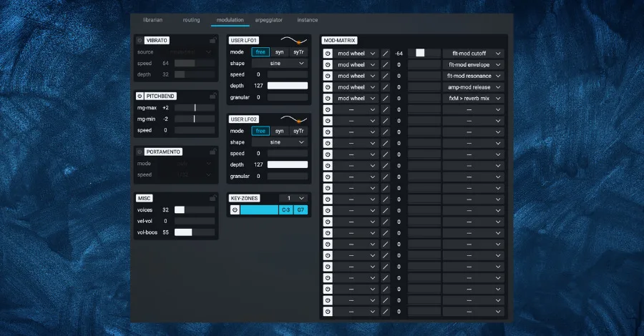
Task: Set User LFO2 mode to syn
Action: [x=279, y=131]
